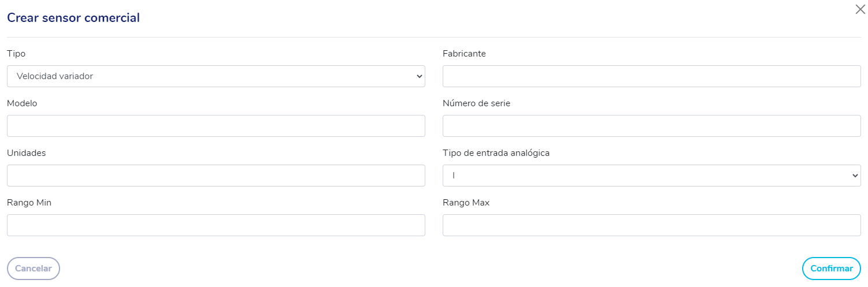868x287 pixels.
Task: Click the Número de serie label
Action: (x=476, y=103)
